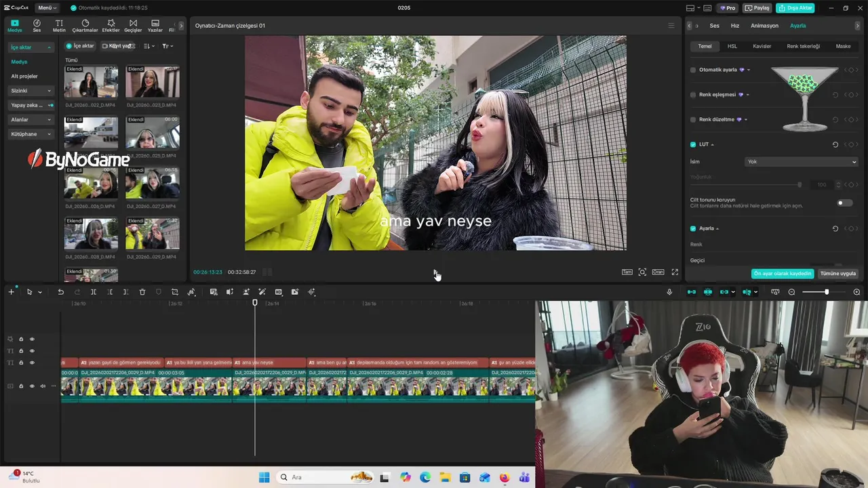
Task: Open File Explorer on the taskbar
Action: (445, 477)
